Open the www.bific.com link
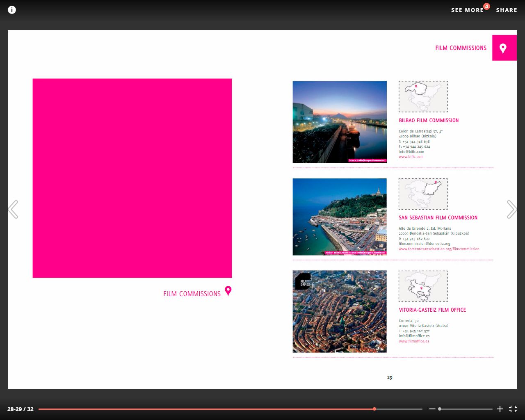This screenshot has width=525, height=420. (x=411, y=157)
